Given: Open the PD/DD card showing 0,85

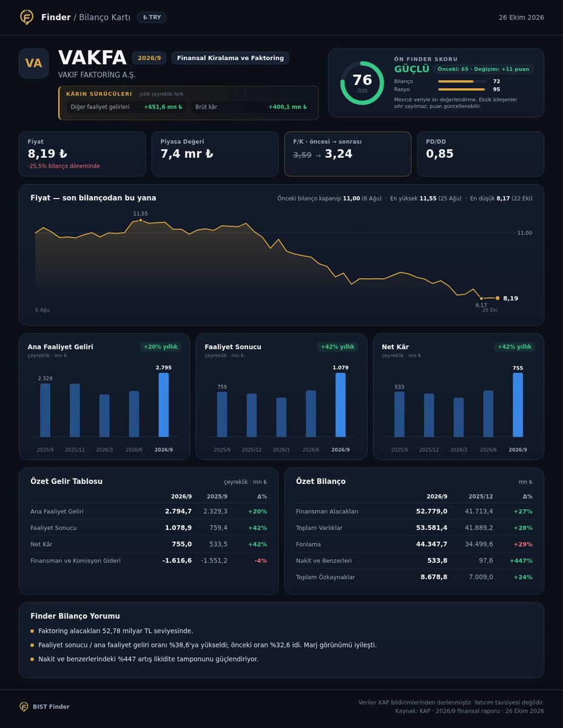Looking at the screenshot, I should click(x=480, y=154).
